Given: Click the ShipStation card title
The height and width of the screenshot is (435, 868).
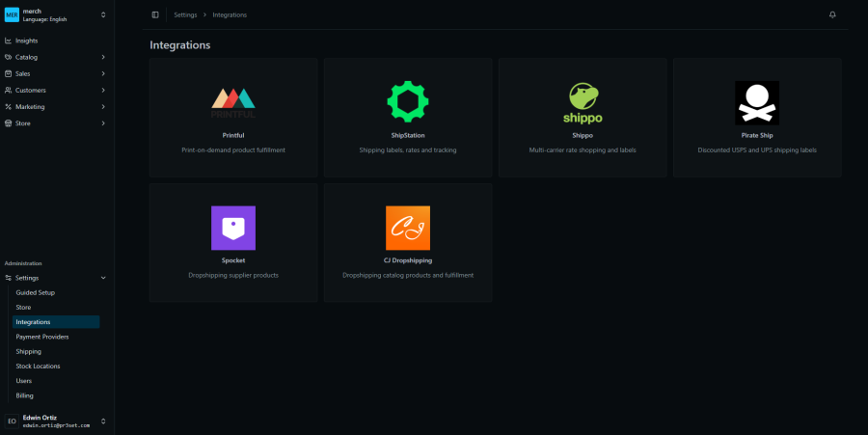Looking at the screenshot, I should (408, 136).
